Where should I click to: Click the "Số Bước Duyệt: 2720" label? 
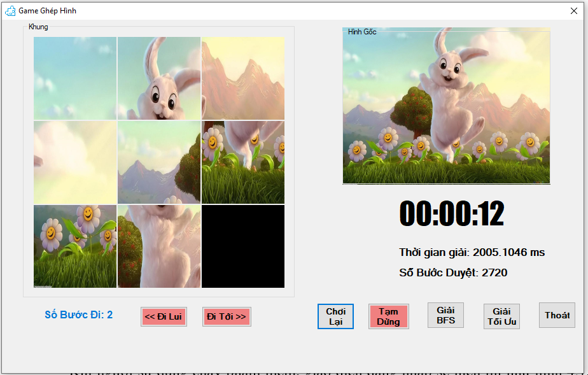(453, 272)
